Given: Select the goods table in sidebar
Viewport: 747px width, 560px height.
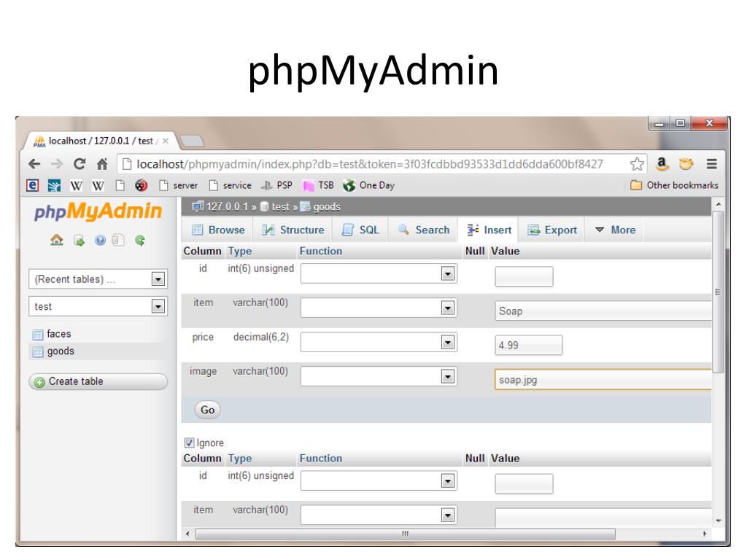Looking at the screenshot, I should point(61,351).
